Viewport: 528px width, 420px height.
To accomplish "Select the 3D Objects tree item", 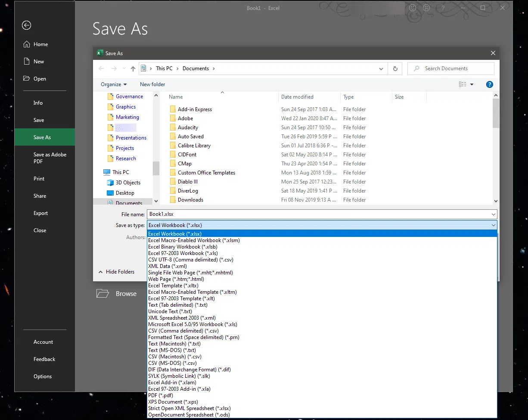I will click(128, 183).
